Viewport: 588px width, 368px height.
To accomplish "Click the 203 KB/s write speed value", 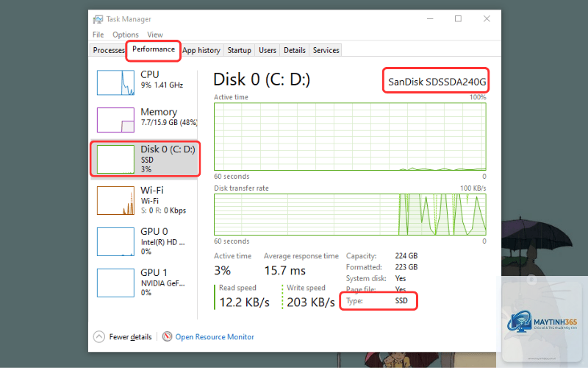I will (x=310, y=302).
